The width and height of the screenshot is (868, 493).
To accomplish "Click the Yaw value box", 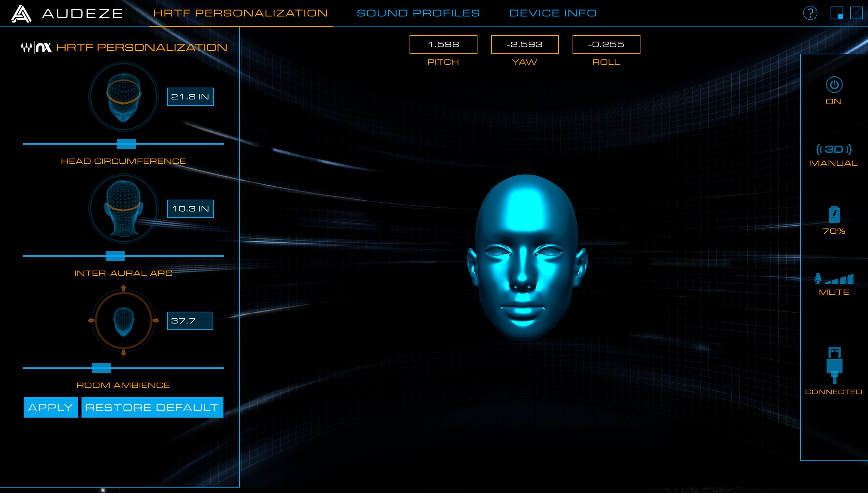I will point(525,44).
